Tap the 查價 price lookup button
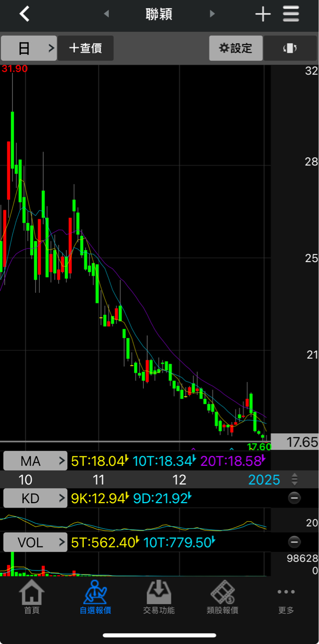This screenshot has height=644, width=319. coord(85,48)
